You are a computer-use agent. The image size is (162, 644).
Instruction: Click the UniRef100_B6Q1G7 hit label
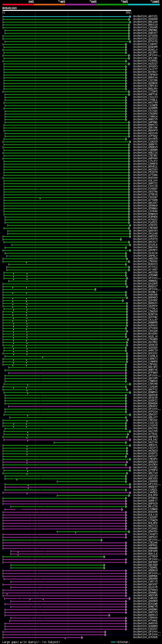pos(145,287)
